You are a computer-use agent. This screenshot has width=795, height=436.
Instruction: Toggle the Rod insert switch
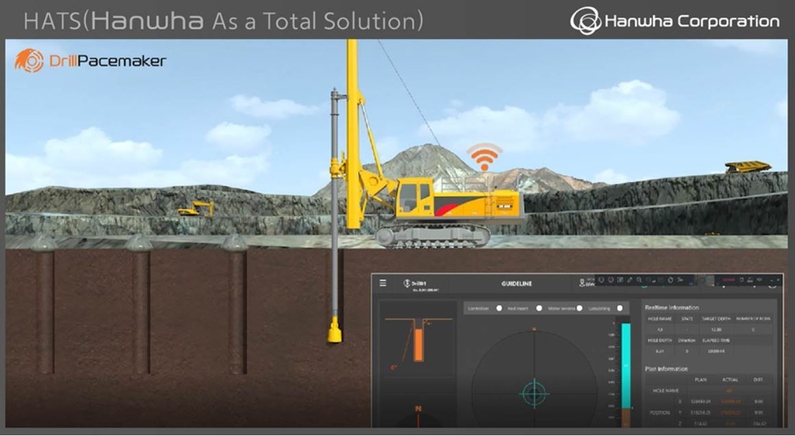click(539, 308)
